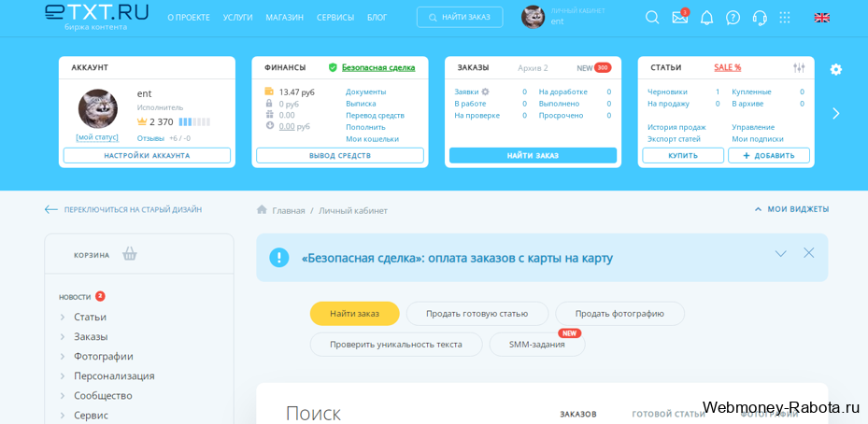
Task: Click the profile picture in Аккаунт widget
Action: (98, 109)
